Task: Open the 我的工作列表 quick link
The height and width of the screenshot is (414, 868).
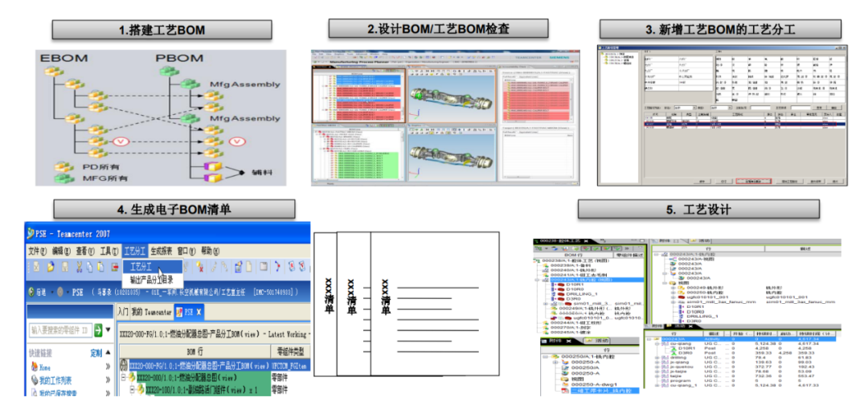Action: pyautogui.click(x=55, y=380)
